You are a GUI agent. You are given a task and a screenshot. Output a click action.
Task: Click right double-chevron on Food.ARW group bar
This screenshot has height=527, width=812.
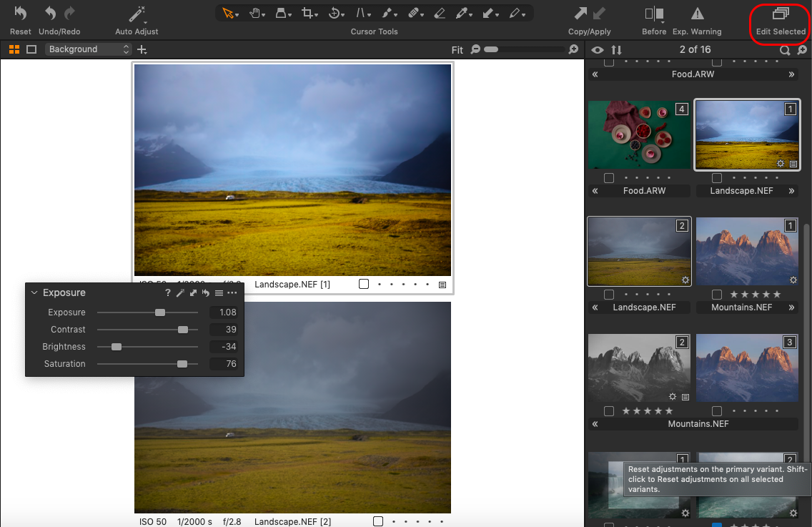[x=791, y=74]
